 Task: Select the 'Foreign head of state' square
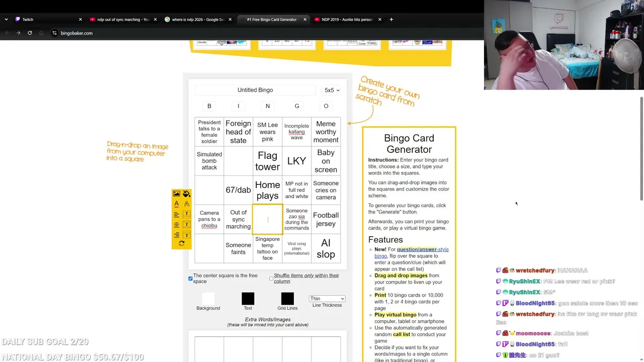click(238, 132)
